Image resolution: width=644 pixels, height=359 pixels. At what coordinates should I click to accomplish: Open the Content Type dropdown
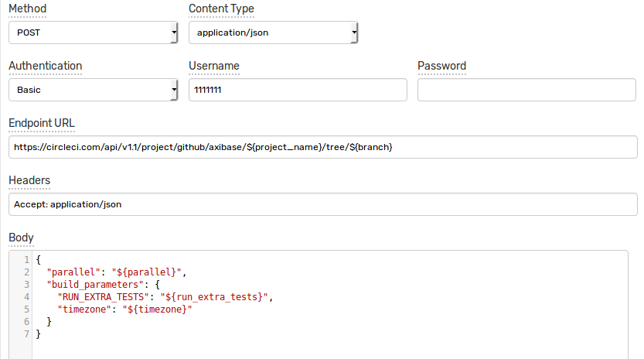coord(273,32)
